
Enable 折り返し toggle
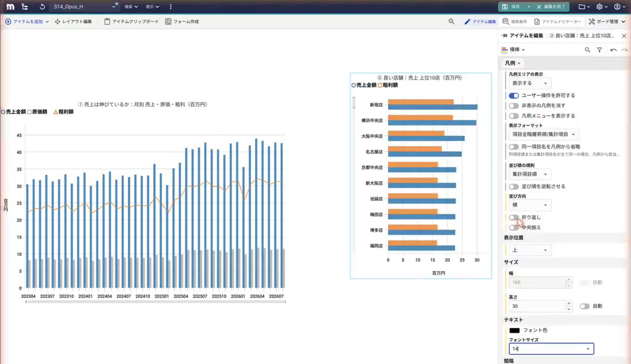(x=513, y=218)
